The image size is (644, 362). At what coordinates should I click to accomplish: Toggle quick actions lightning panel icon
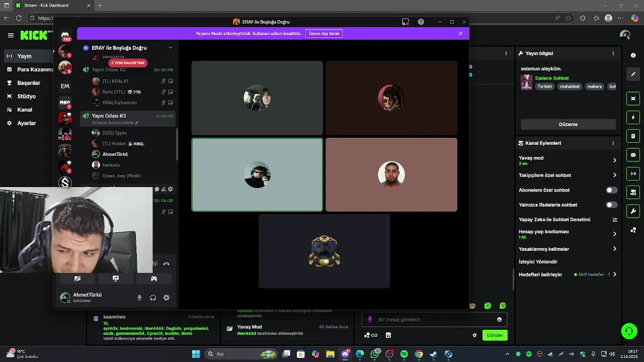(633, 117)
